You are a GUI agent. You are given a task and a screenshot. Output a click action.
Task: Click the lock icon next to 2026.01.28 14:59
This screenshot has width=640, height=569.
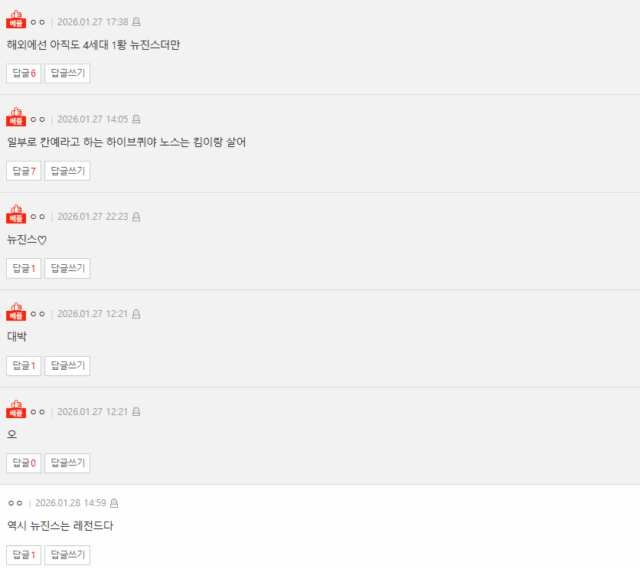click(114, 503)
